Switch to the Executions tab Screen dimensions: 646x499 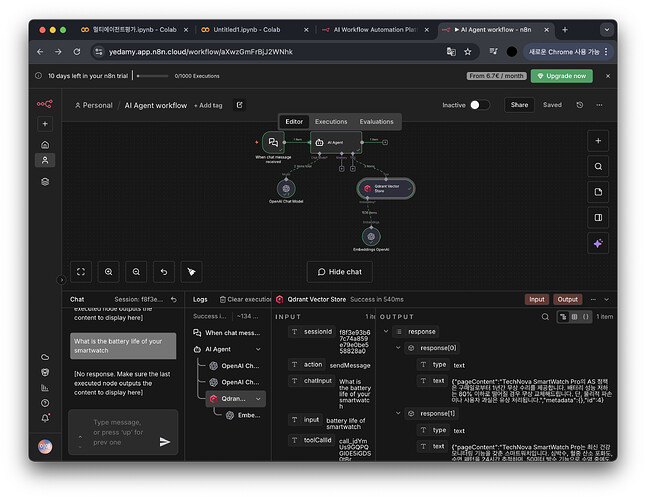331,121
